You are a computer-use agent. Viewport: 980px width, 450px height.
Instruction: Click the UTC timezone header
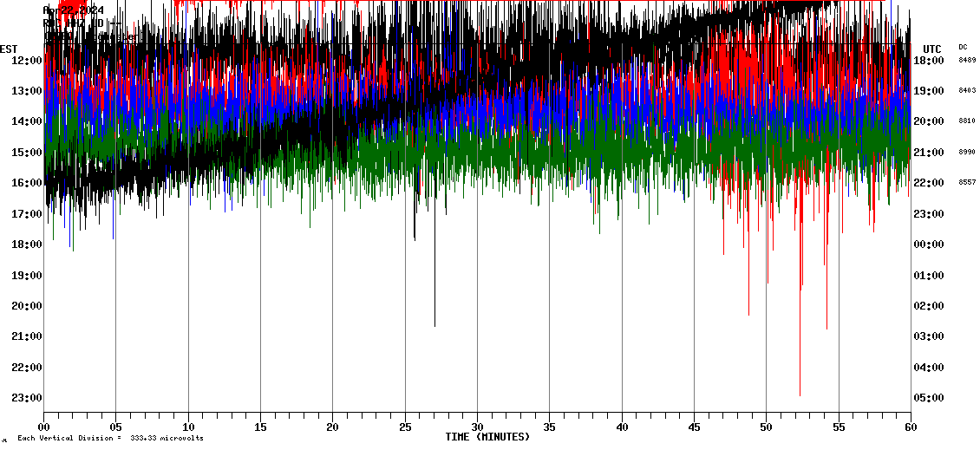(x=932, y=49)
